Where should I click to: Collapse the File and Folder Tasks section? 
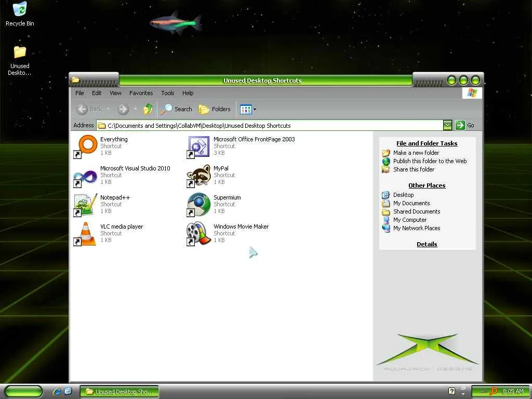(x=427, y=143)
